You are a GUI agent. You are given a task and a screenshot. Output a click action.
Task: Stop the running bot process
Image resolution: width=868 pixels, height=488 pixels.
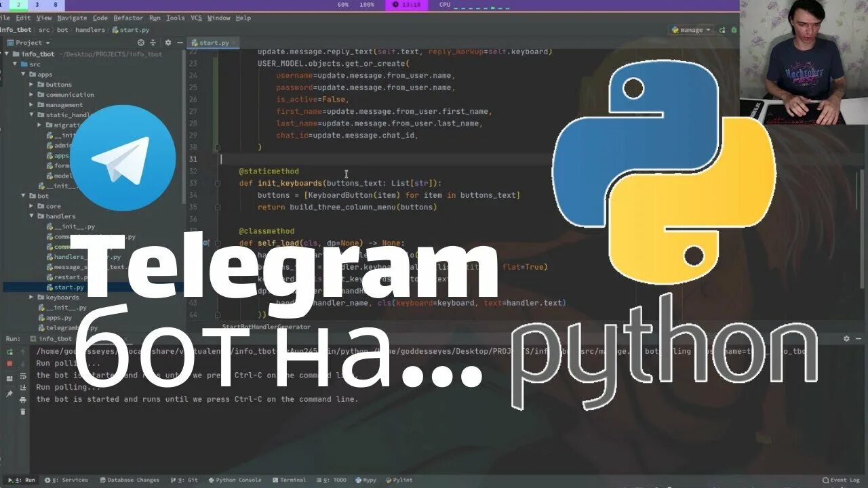click(x=9, y=363)
